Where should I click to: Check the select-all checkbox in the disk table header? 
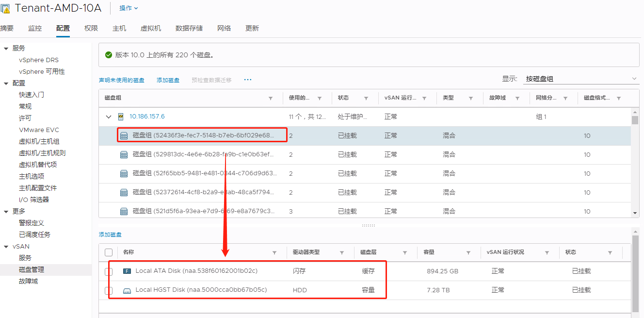pyautogui.click(x=109, y=252)
